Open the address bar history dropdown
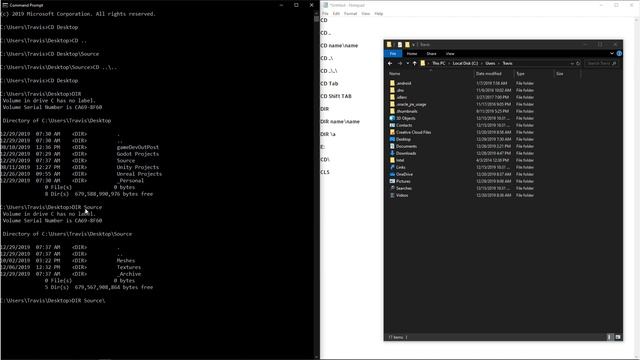Screen dimensions: 640x360 coord(572,64)
